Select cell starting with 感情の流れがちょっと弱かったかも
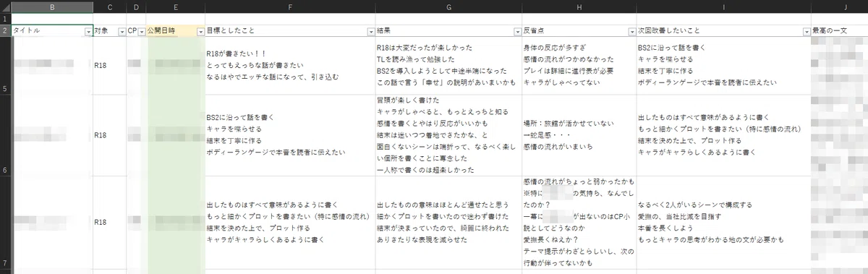Screen dimensions: 868x274 point(579,223)
